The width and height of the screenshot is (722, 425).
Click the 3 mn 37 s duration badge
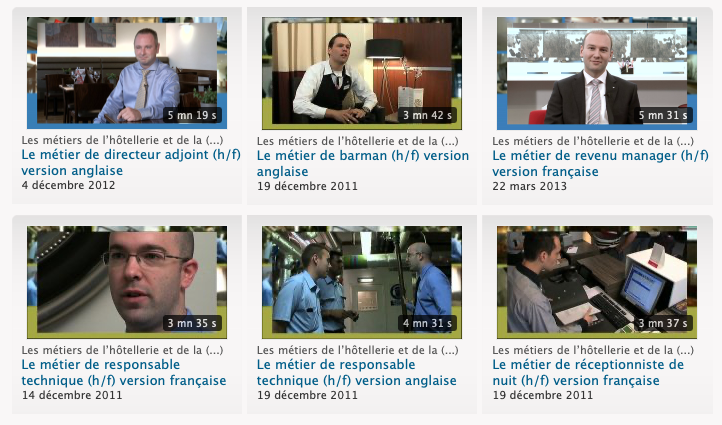[663, 323]
